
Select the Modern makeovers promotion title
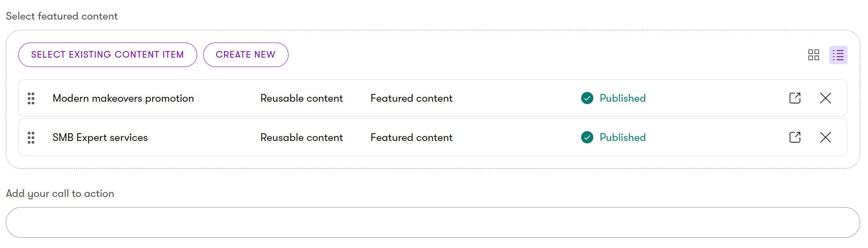(123, 98)
